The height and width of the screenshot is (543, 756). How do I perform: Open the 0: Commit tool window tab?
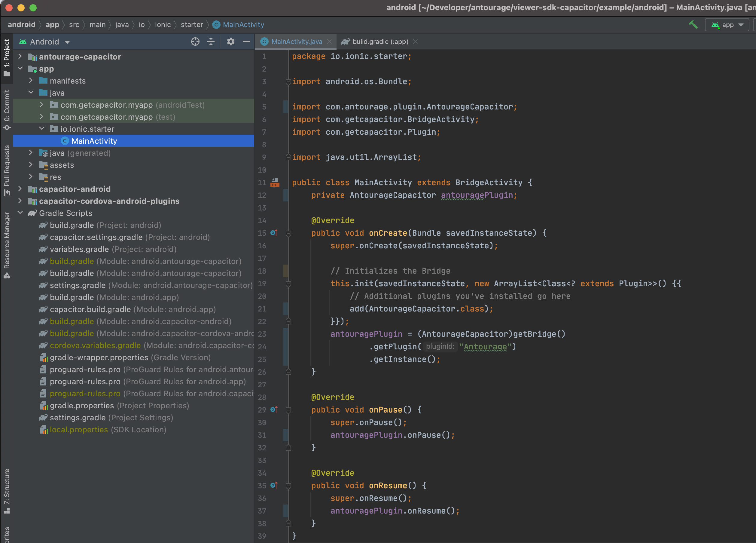[7, 110]
